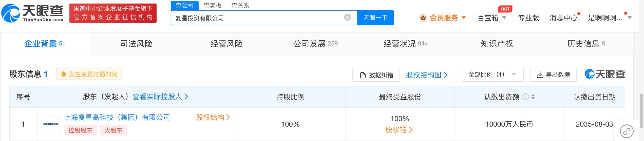Clear the search box with X icon
The width and height of the screenshot is (644, 141).
pyautogui.click(x=347, y=17)
